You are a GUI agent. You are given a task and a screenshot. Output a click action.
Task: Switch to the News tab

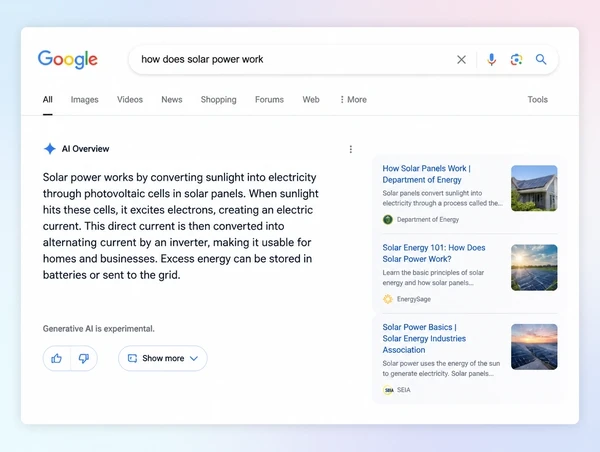(x=172, y=100)
